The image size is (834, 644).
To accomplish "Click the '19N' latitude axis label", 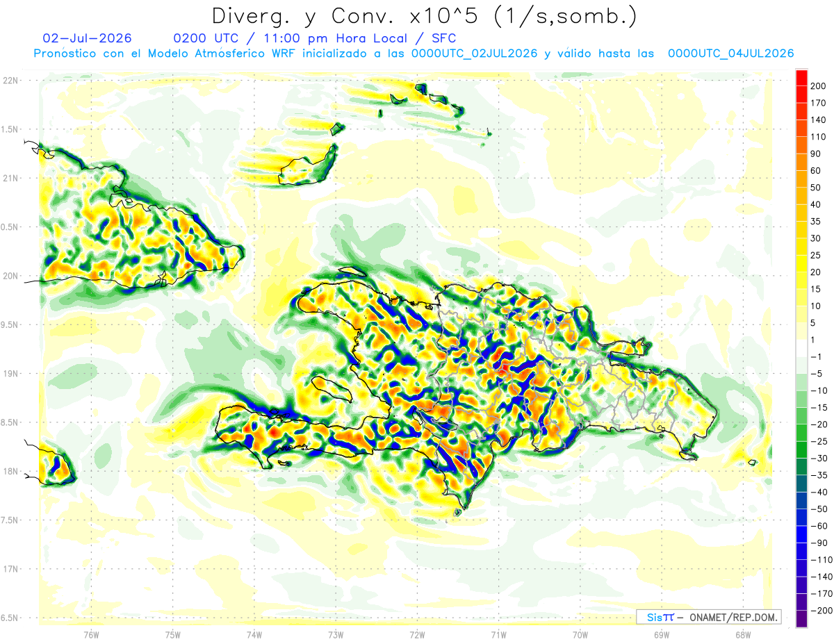I will (11, 374).
